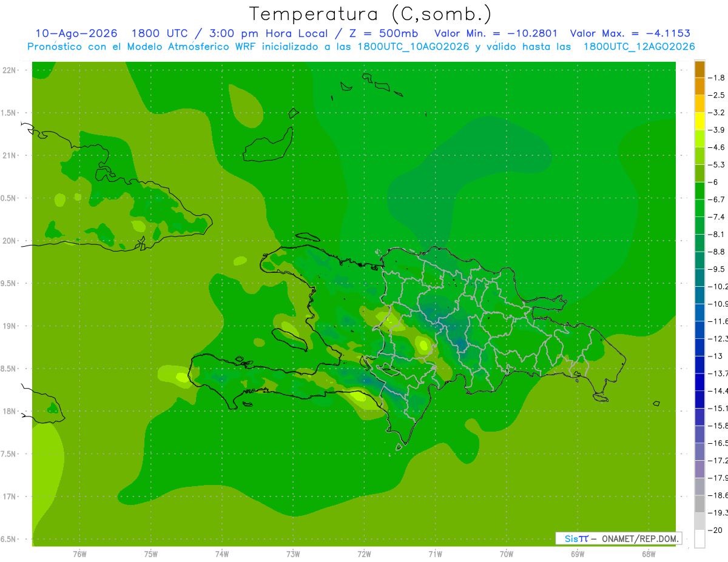
Task: Click the '-3.9' colorbar label
Action: pos(716,130)
